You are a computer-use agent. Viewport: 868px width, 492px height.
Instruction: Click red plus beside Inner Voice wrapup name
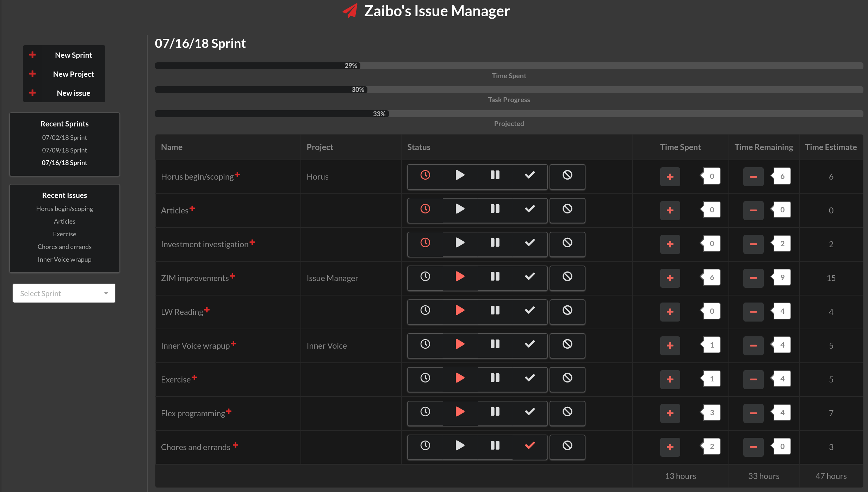234,344
